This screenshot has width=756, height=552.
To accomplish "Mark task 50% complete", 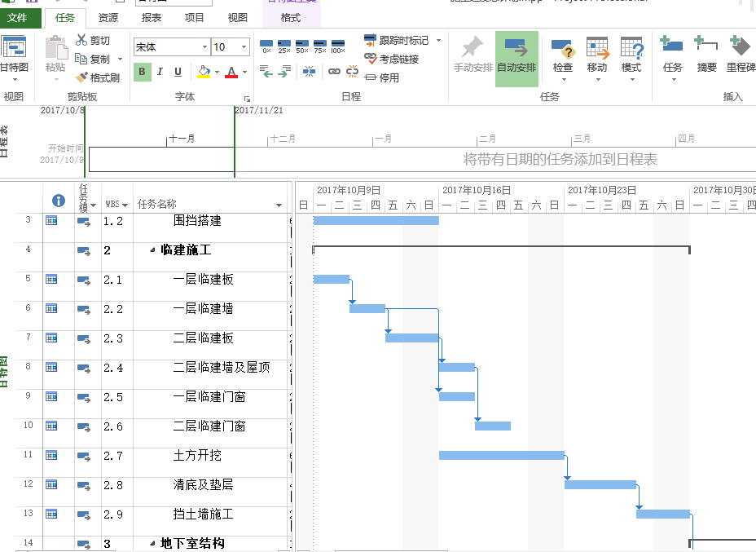I will (302, 46).
